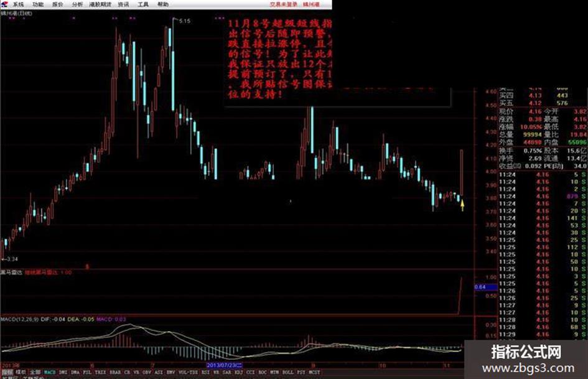
Task: Switch to the CCI indicator tab
Action: [251, 372]
